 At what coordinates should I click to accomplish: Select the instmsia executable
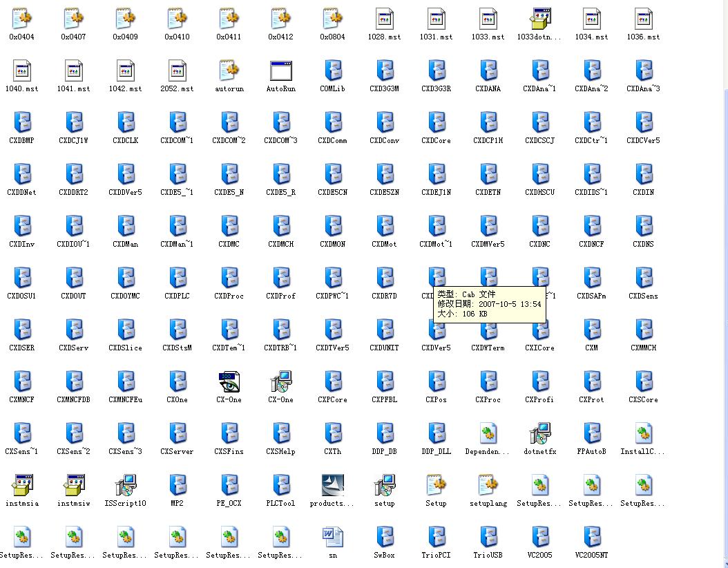click(x=22, y=486)
